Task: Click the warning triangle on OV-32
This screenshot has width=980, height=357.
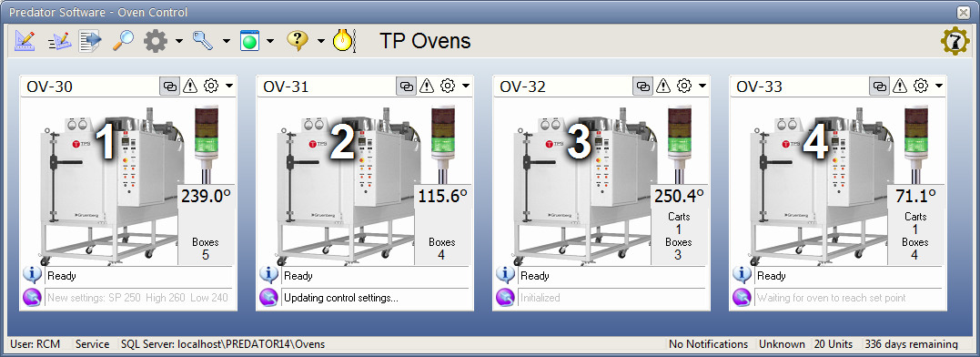Action: click(x=663, y=86)
